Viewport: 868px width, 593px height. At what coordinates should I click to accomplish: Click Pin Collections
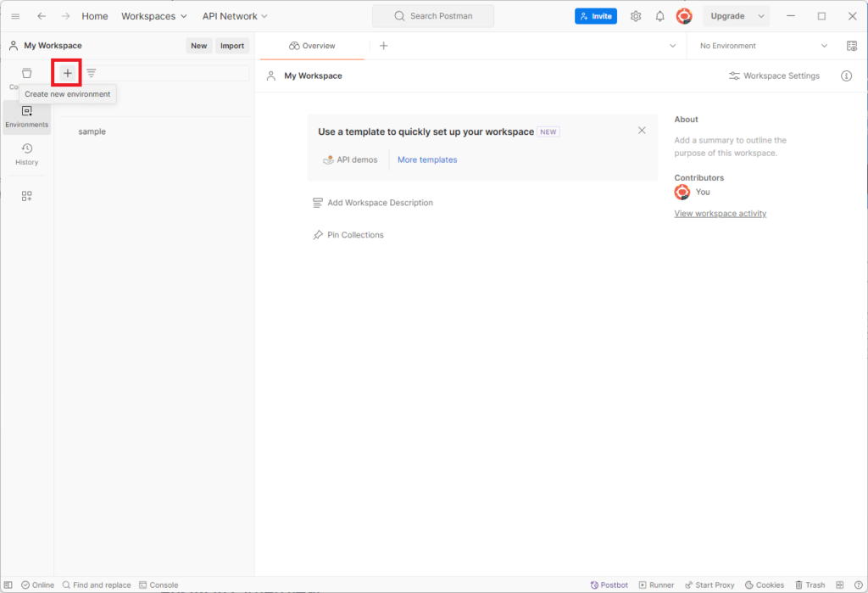pyautogui.click(x=348, y=235)
